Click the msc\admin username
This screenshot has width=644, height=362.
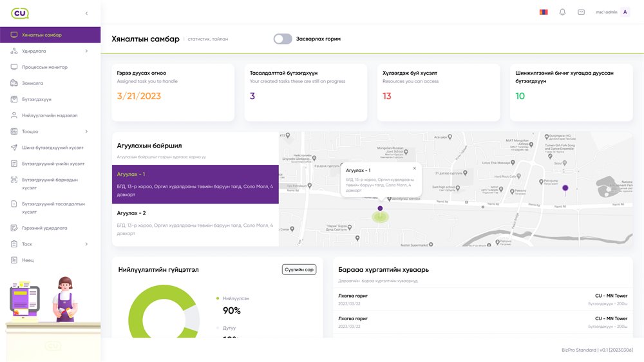point(607,12)
